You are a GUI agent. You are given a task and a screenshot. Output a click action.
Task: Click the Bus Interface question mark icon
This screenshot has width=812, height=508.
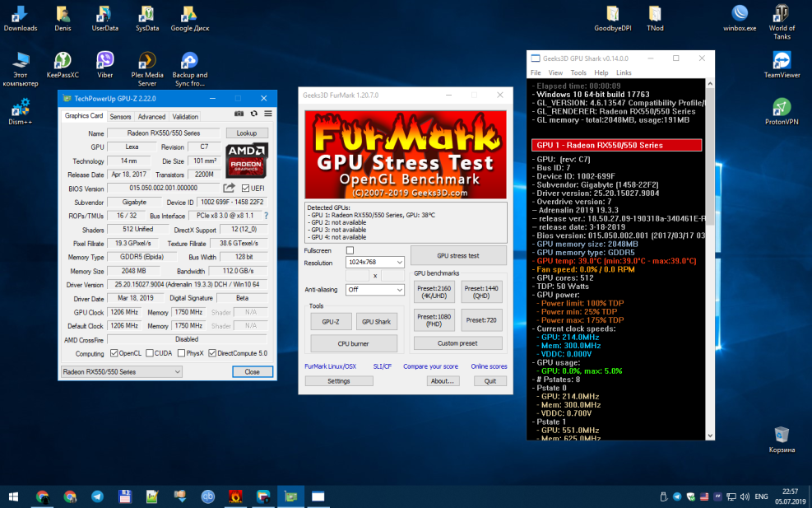[265, 215]
